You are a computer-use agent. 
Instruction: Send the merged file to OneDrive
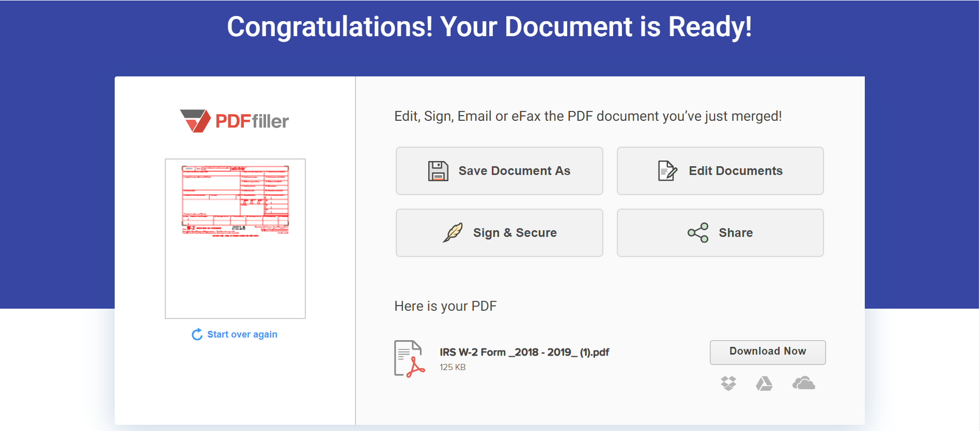804,384
